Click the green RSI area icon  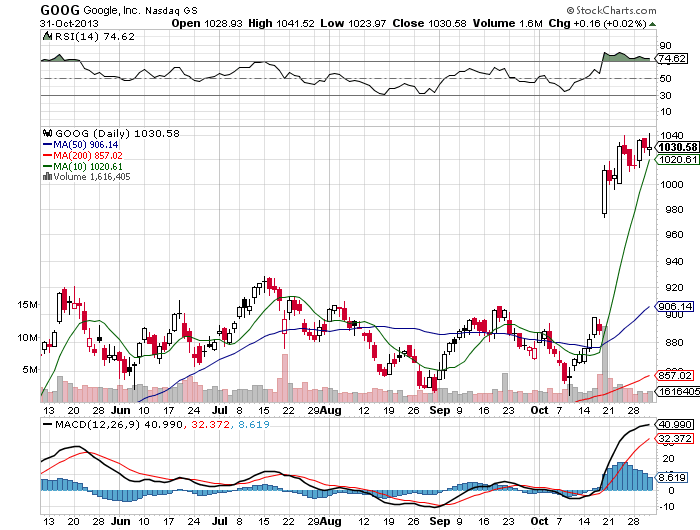(47, 36)
